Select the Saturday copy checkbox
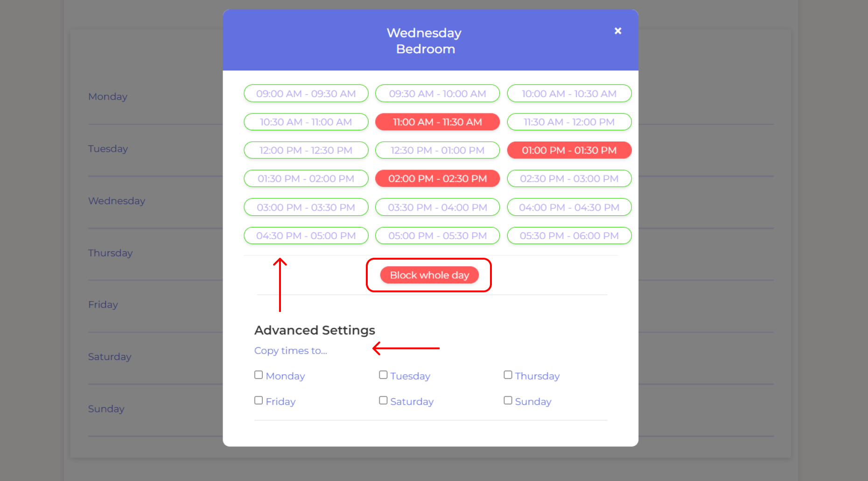Image resolution: width=868 pixels, height=481 pixels. (383, 400)
